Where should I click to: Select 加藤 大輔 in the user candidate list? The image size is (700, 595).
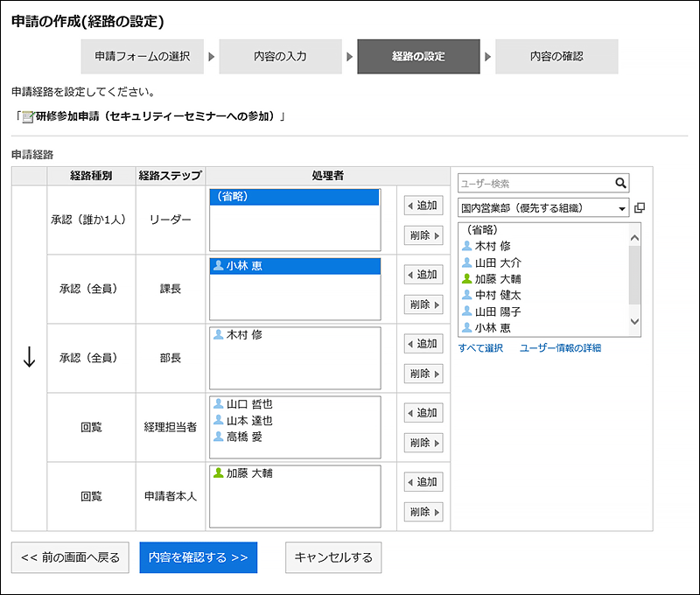point(543,279)
